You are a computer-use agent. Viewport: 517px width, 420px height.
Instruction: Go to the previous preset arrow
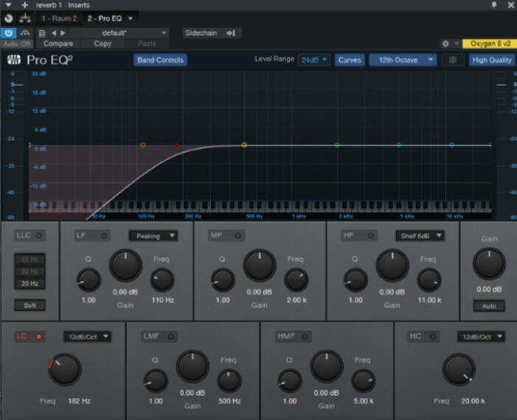[x=53, y=33]
